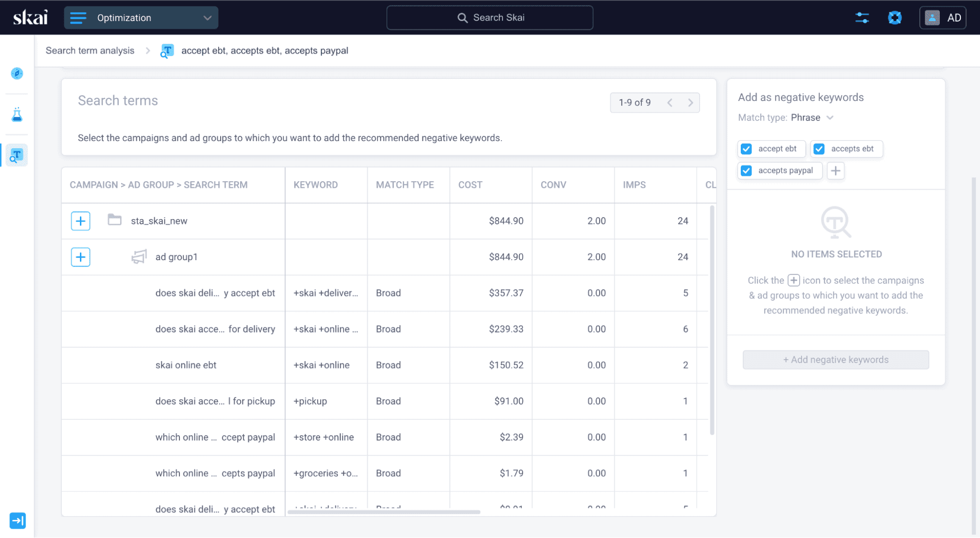Screen dimensions: 980x538
Task: Click the ad group1 megaphone icon
Action: point(139,257)
